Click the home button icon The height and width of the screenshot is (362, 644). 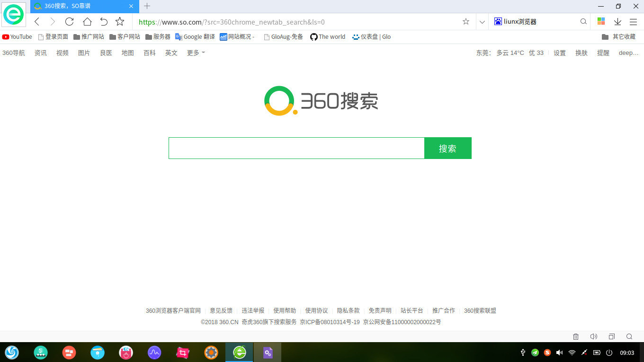[87, 22]
